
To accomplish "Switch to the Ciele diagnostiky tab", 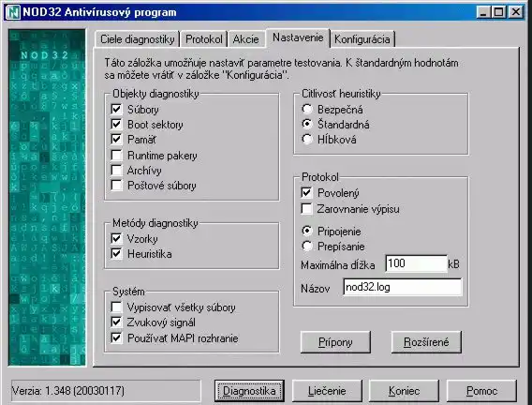I will [x=137, y=39].
